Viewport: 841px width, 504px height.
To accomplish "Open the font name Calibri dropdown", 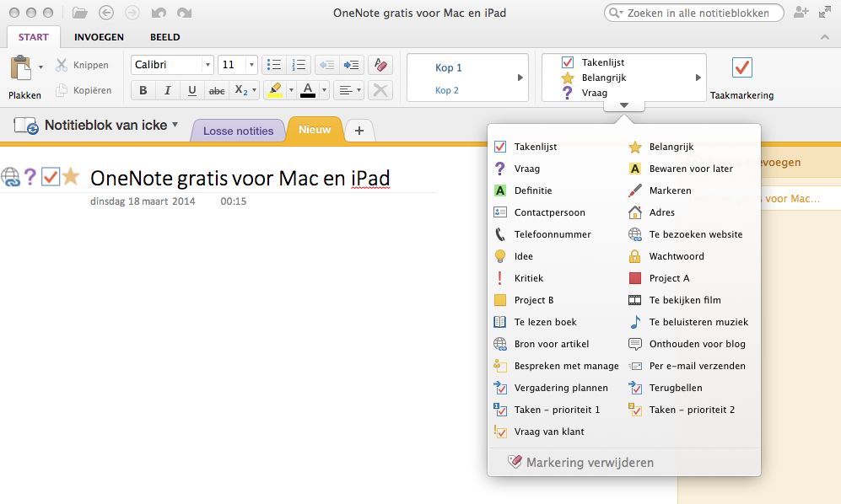I will [208, 65].
